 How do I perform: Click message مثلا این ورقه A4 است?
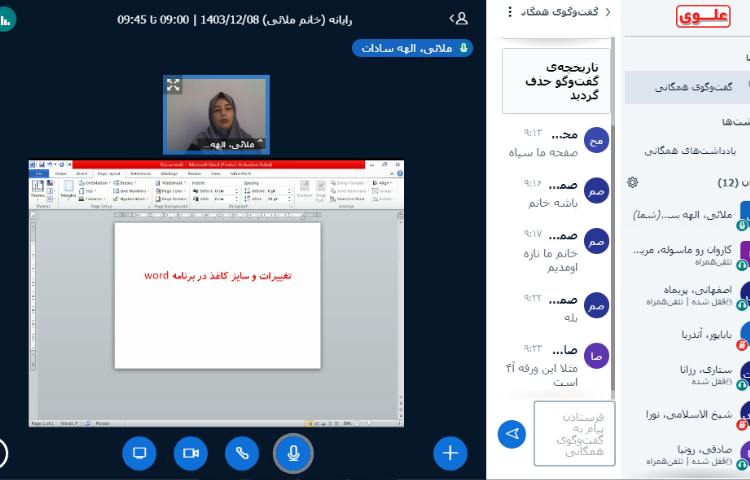tap(541, 375)
